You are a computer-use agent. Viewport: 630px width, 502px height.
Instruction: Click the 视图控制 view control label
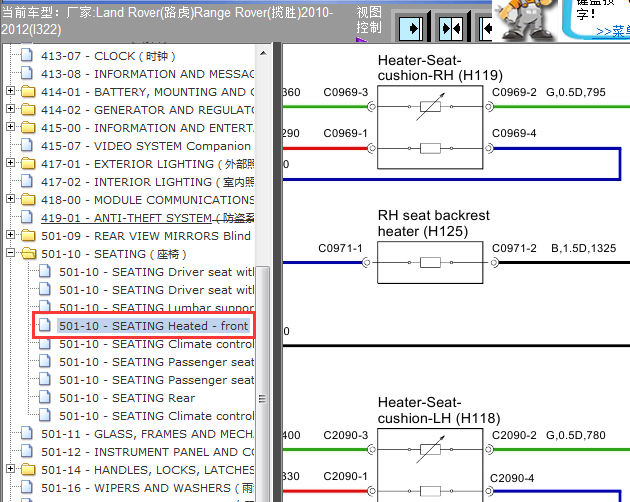[x=369, y=20]
